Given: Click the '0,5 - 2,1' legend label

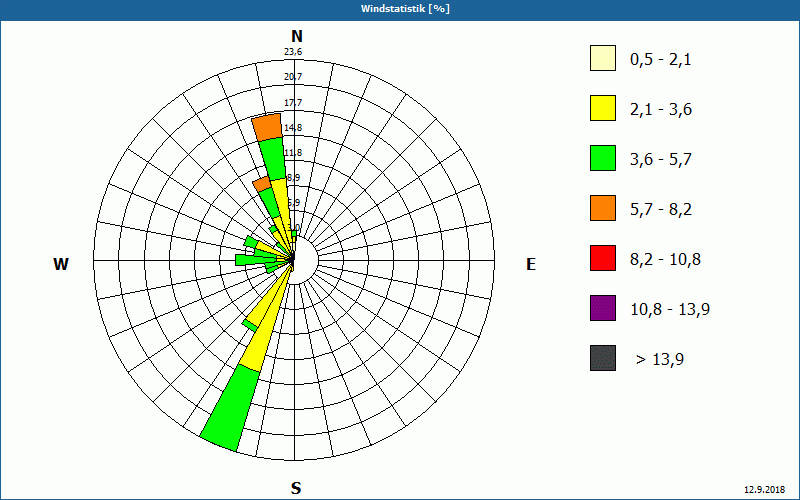Looking at the screenshot, I should (x=660, y=60).
